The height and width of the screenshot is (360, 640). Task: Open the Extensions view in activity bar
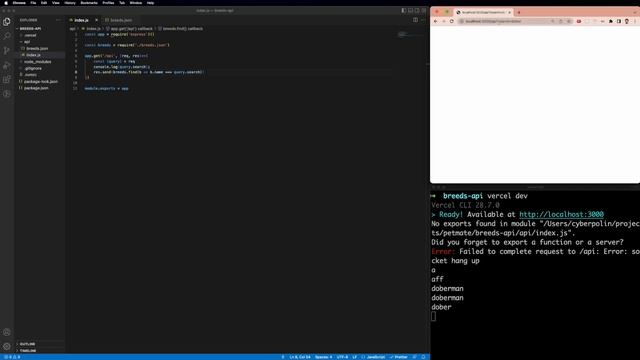(x=7, y=80)
